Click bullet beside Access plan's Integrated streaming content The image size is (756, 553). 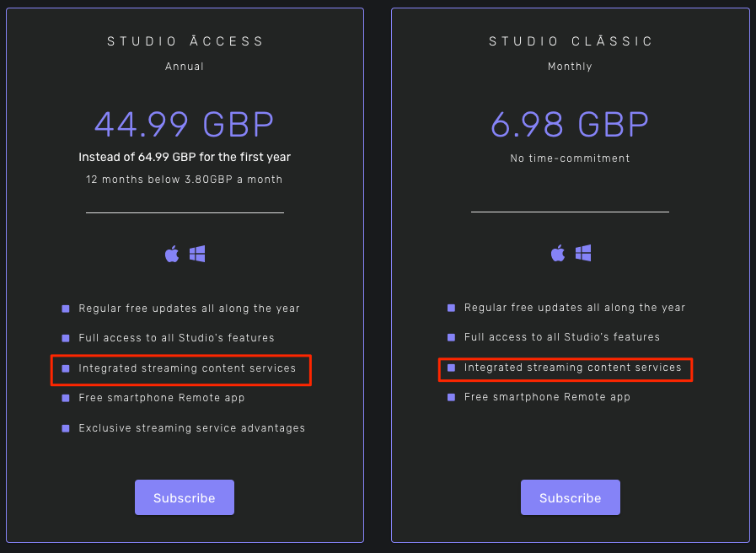point(66,369)
